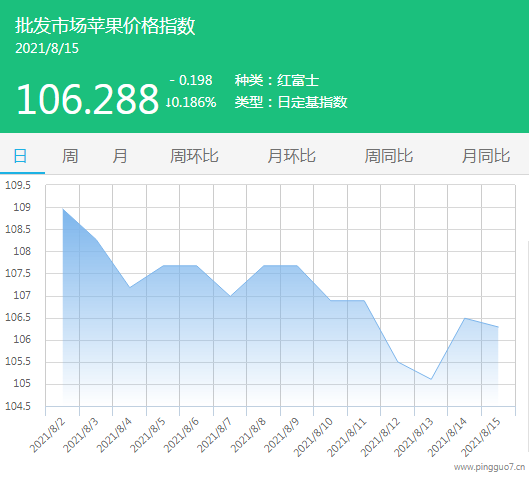Select the 月同比 tab
Image resolution: width=529 pixels, height=478 pixels.
tap(486, 156)
